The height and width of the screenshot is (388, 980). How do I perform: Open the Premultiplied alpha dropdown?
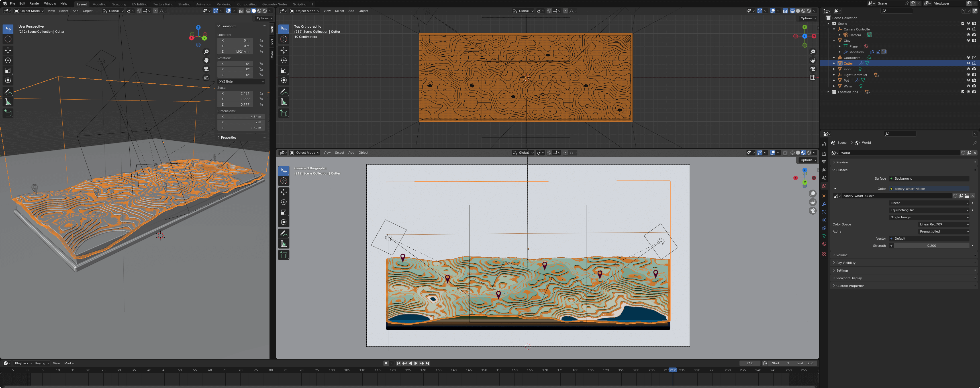pos(944,231)
